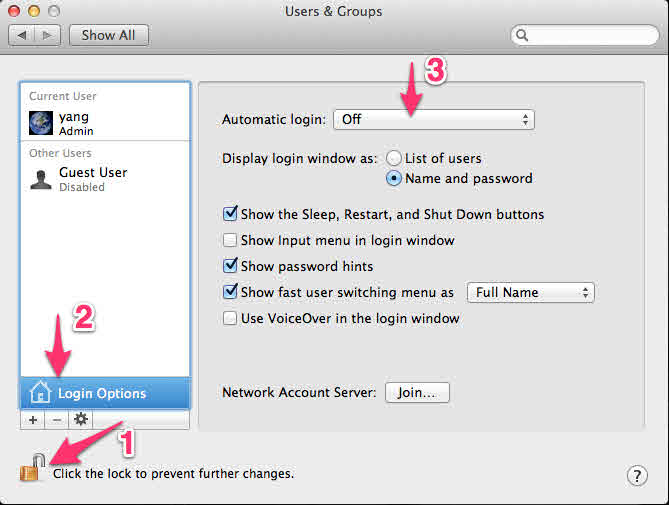Click the gray zoom window button
The image size is (669, 505).
click(x=54, y=11)
